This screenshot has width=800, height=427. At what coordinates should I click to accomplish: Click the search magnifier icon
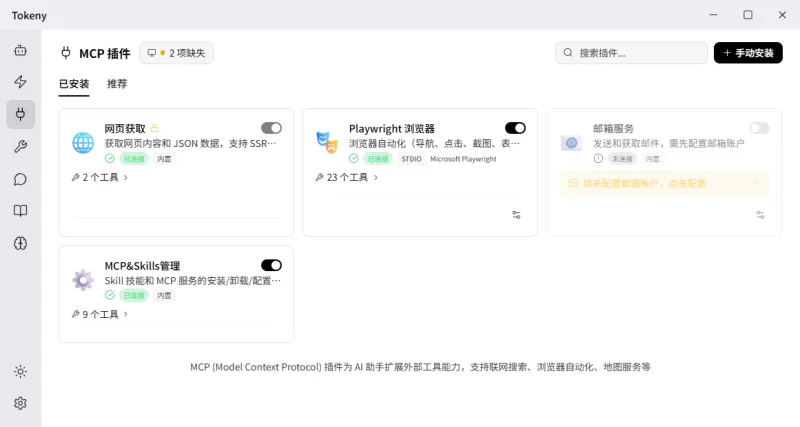(568, 53)
